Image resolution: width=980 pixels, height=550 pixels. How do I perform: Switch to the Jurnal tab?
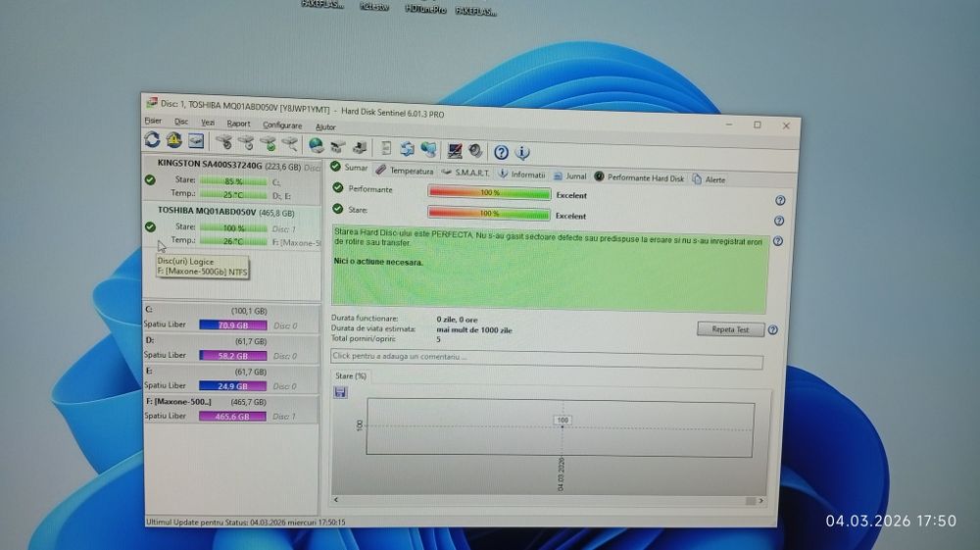point(570,176)
